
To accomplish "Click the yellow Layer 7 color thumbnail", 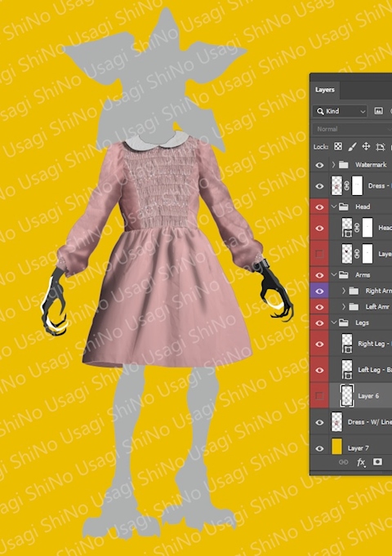I will [x=336, y=447].
